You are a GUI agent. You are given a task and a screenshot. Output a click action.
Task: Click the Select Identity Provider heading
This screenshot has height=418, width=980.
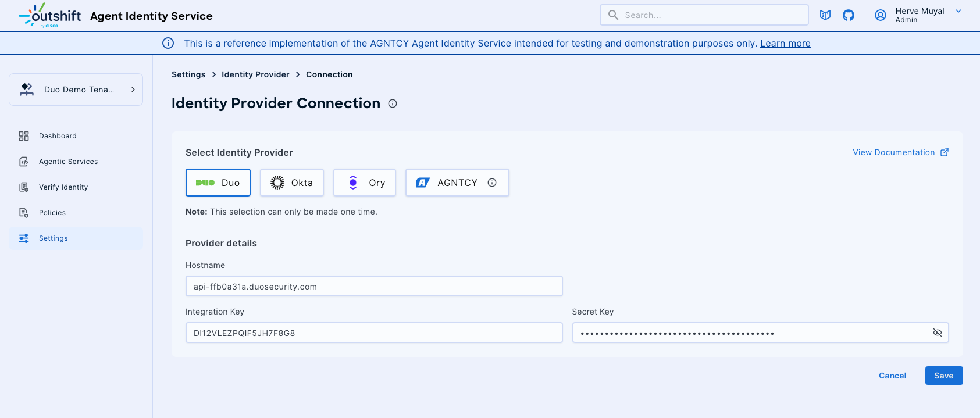coord(239,152)
